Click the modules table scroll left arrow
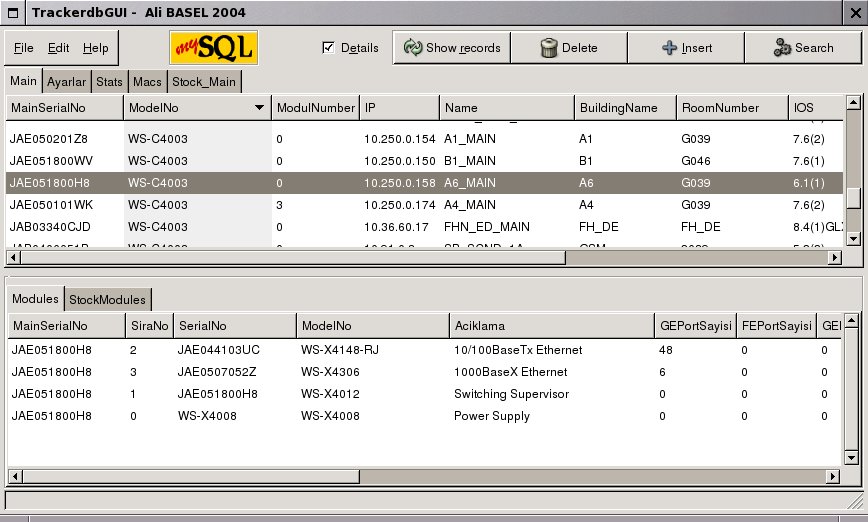 16,476
